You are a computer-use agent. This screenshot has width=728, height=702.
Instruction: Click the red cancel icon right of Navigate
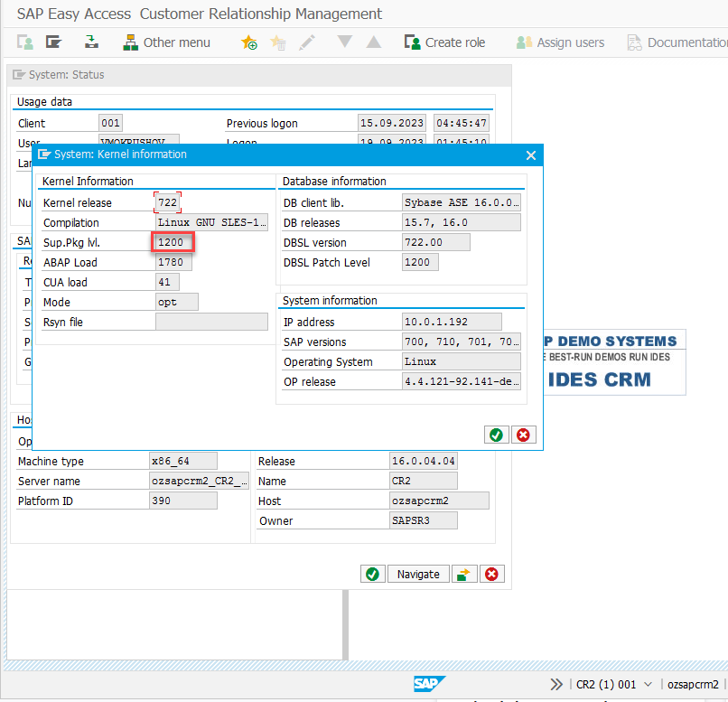tap(491, 574)
